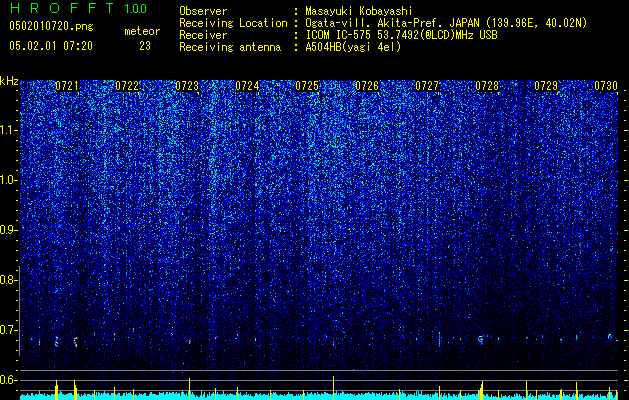Screen dimensions: 629x400
Task: Click the meteor count 23
Action: pyautogui.click(x=145, y=46)
